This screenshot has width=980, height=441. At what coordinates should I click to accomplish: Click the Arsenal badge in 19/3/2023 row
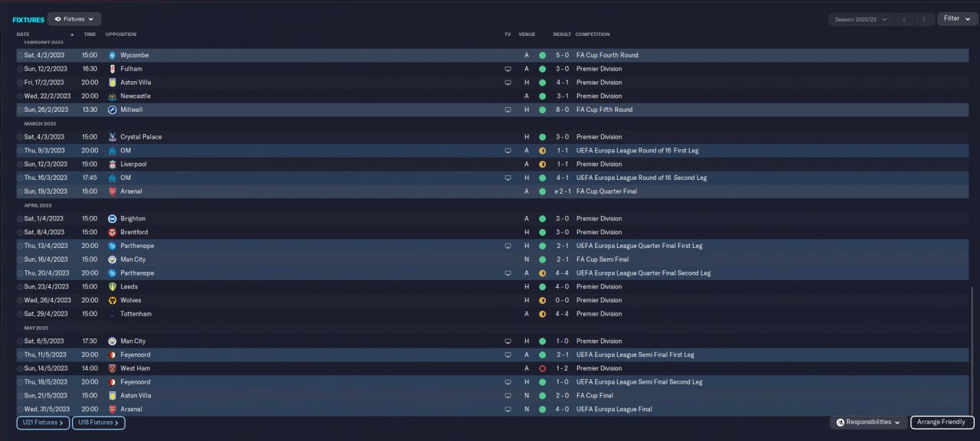(113, 191)
